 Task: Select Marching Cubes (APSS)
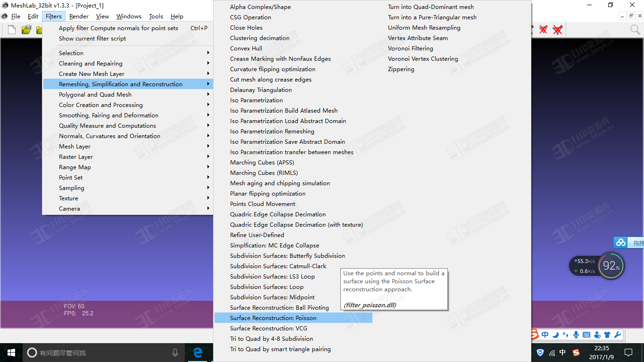click(293, 162)
